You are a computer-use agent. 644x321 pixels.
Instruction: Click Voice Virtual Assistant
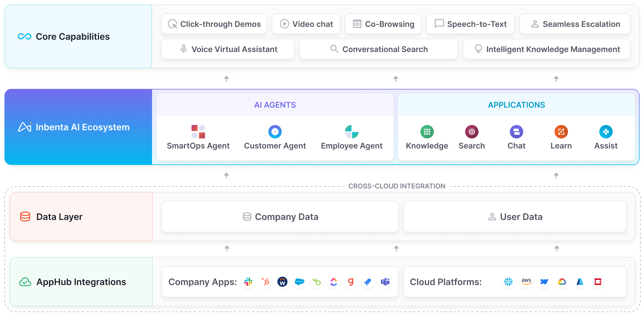pos(228,49)
